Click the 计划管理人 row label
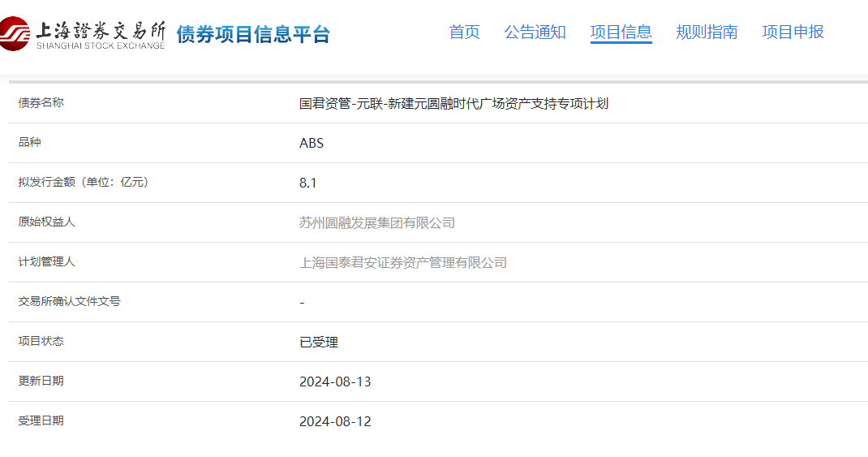Image resolution: width=868 pixels, height=457 pixels. [46, 261]
